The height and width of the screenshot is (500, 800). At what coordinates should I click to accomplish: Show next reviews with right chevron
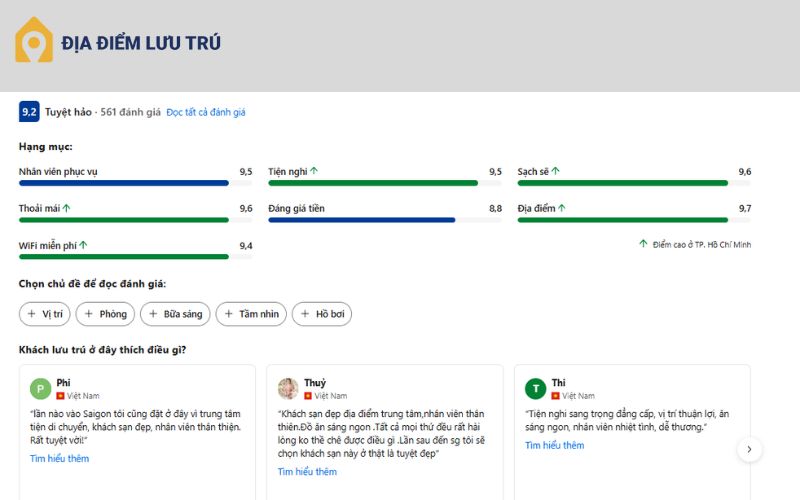[x=749, y=450]
